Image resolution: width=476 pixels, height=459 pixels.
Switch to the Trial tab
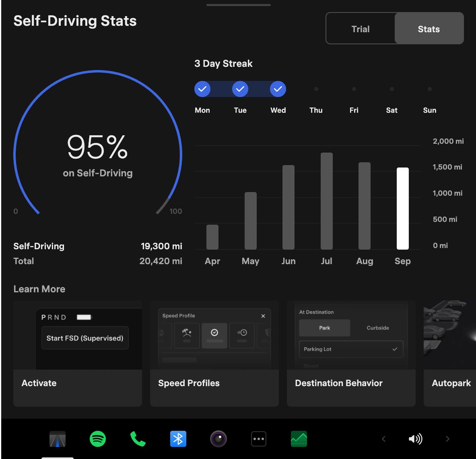coord(361,29)
